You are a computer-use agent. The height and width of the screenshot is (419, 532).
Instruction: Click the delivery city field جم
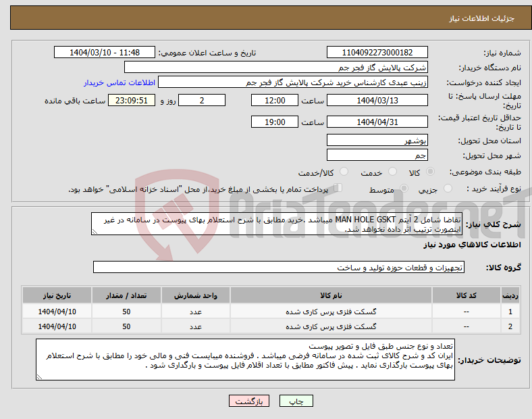coord(377,155)
